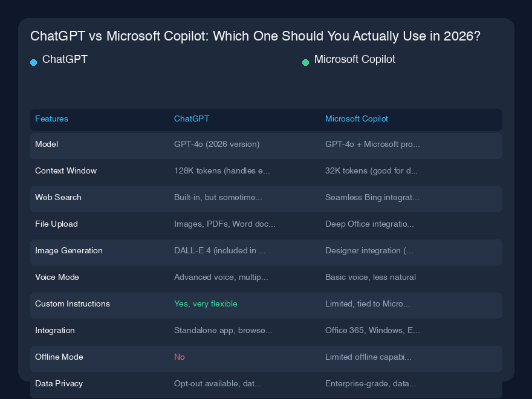Select the ChatGPT legend label

(65, 59)
